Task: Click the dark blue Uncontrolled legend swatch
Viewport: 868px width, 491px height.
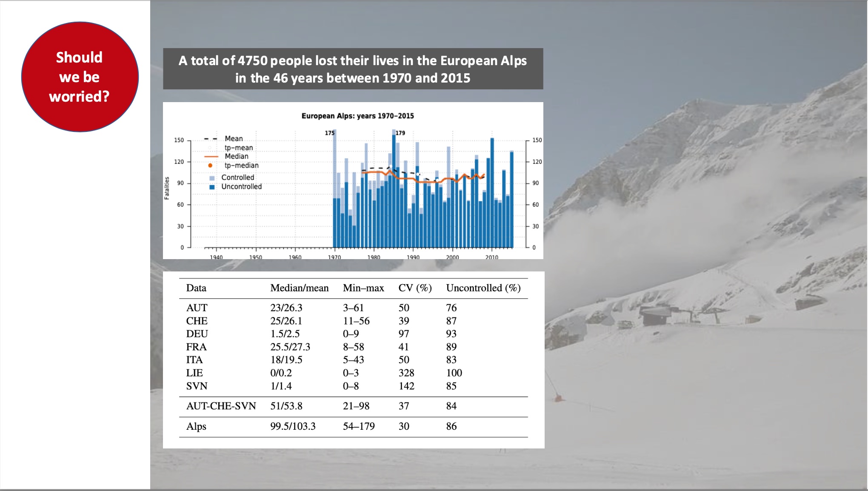Action: 212,187
